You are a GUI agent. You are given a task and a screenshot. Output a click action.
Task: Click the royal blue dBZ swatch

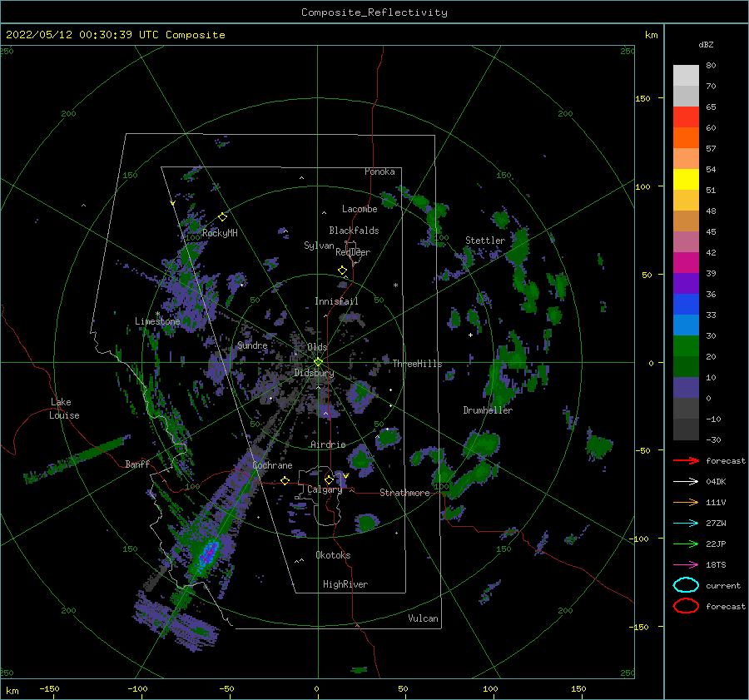686,304
